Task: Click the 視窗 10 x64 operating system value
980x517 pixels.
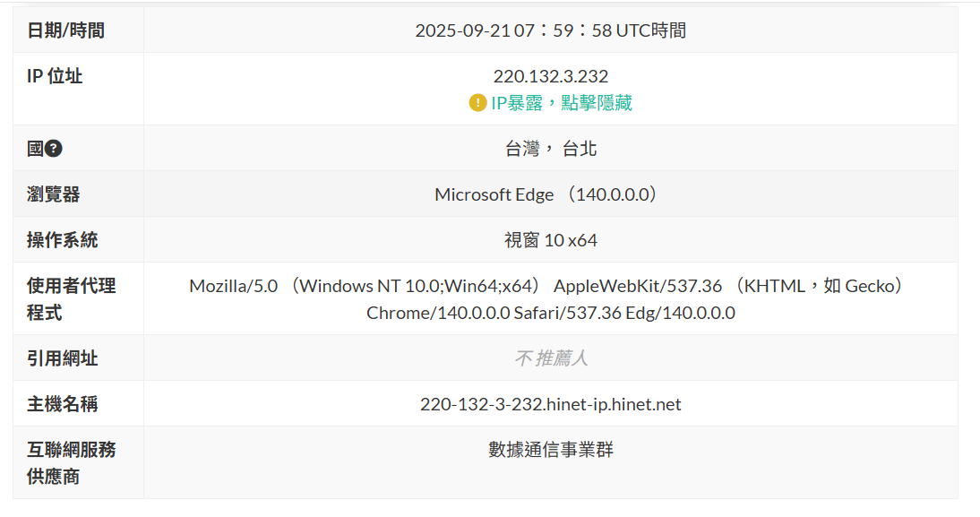Action: click(551, 240)
